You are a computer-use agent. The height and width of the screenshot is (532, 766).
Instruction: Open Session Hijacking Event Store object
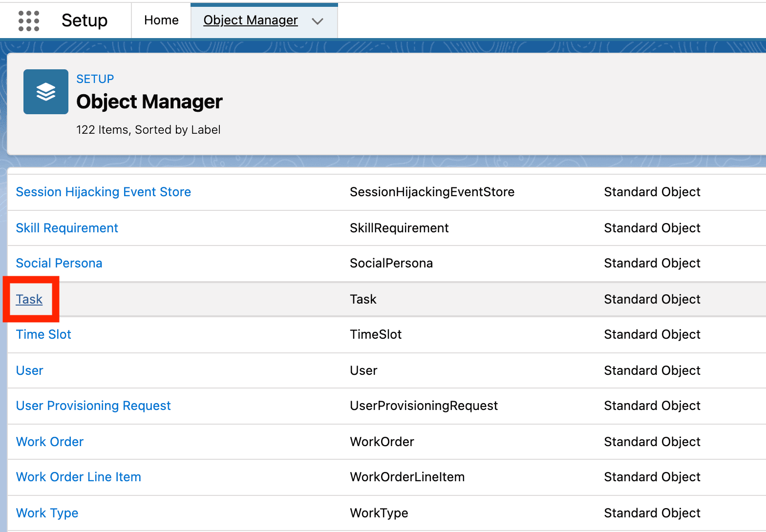point(103,192)
